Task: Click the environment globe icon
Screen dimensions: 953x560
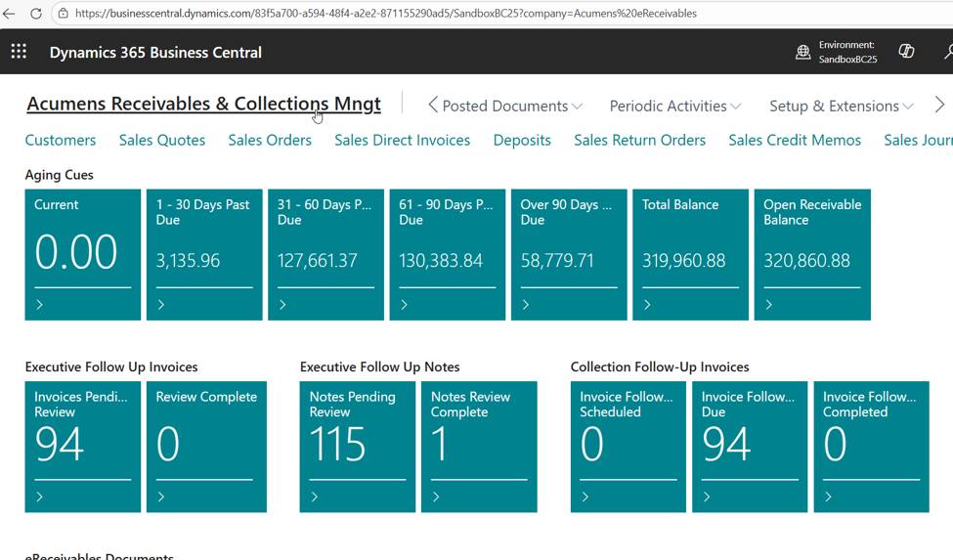Action: [x=802, y=52]
